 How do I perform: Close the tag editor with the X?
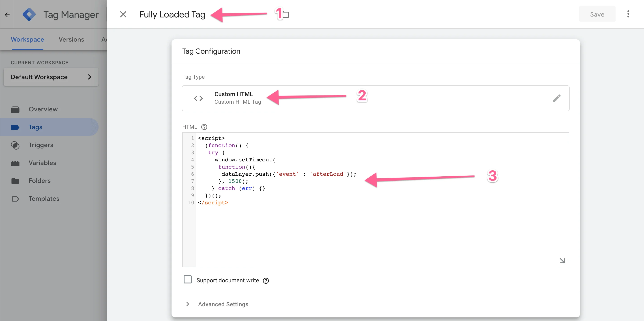[123, 14]
